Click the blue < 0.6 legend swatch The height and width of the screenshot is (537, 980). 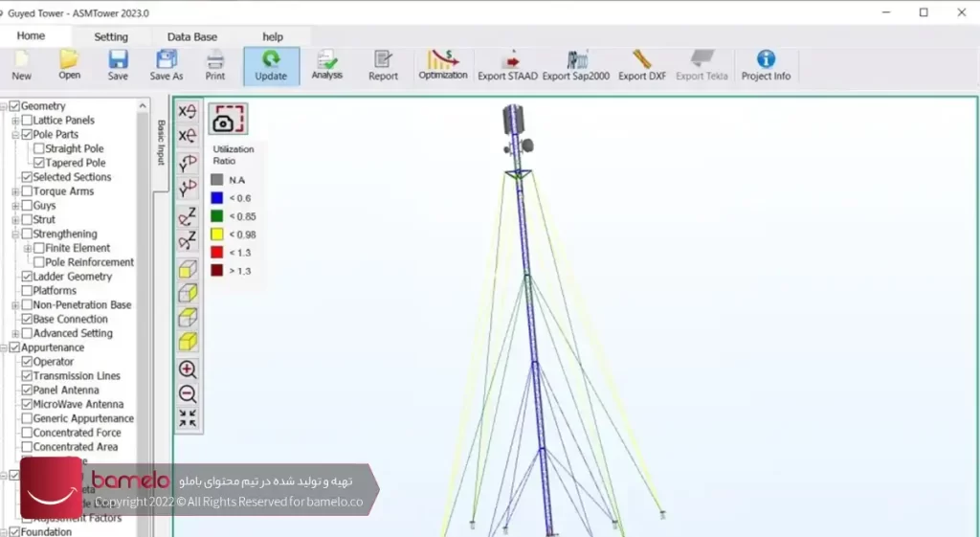pyautogui.click(x=217, y=198)
